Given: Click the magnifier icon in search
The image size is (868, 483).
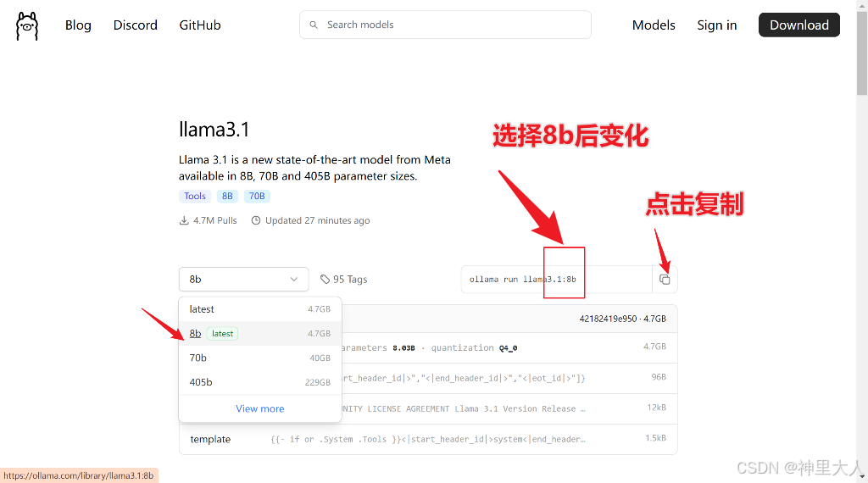Looking at the screenshot, I should [314, 25].
